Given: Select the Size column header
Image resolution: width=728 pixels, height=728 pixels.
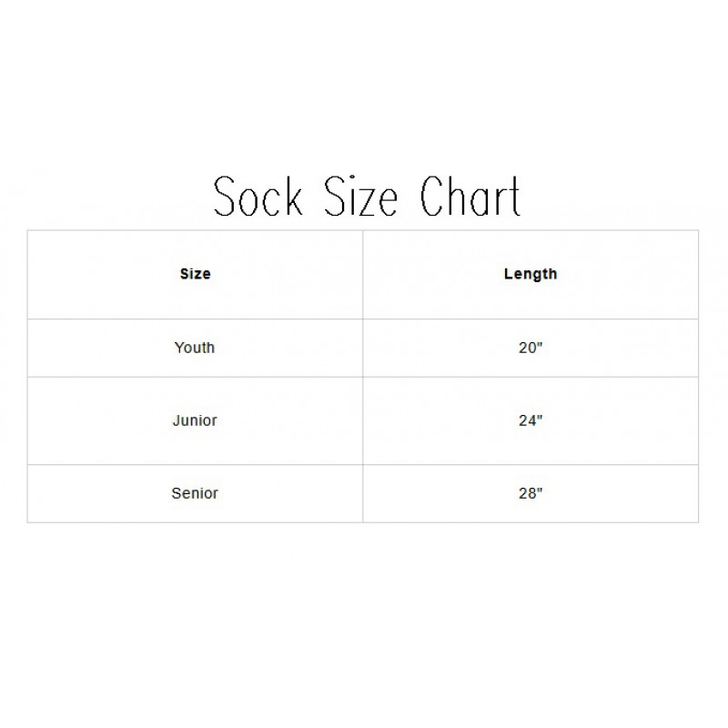Looking at the screenshot, I should tap(195, 274).
